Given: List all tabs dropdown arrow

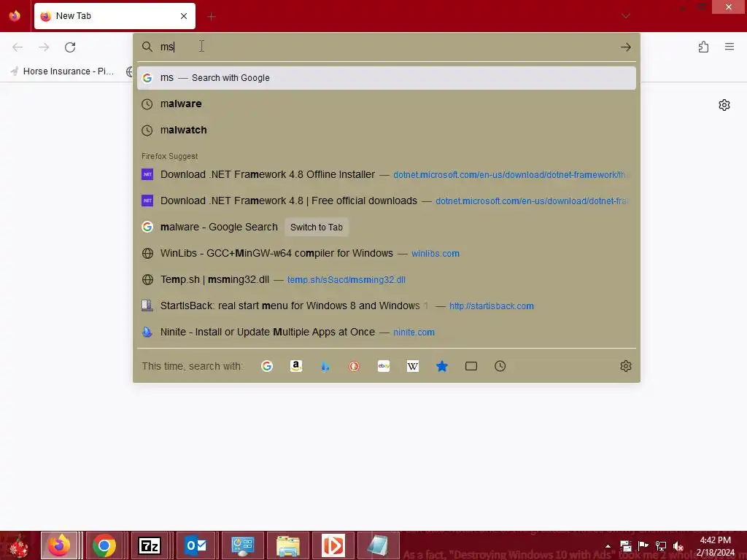Looking at the screenshot, I should pyautogui.click(x=625, y=16).
